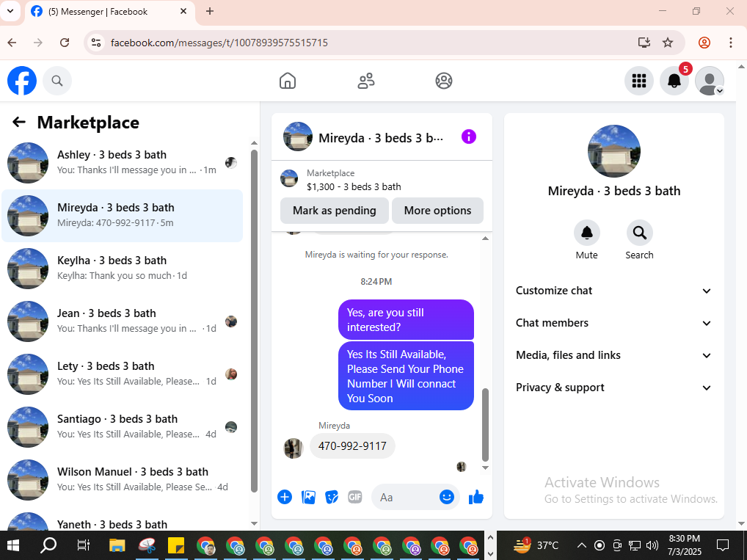747x560 pixels.
Task: Click chat header Mireyda 3 beds title
Action: (381, 138)
